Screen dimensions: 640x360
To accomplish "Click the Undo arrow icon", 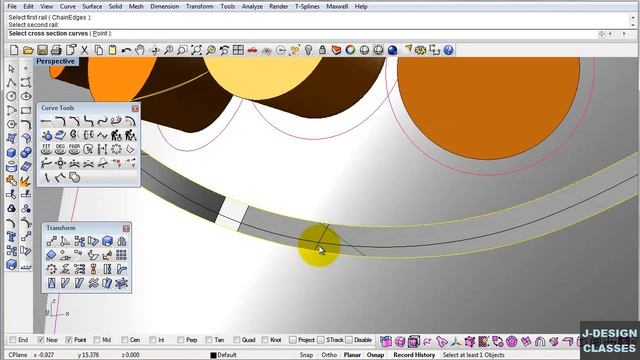I will point(126,50).
